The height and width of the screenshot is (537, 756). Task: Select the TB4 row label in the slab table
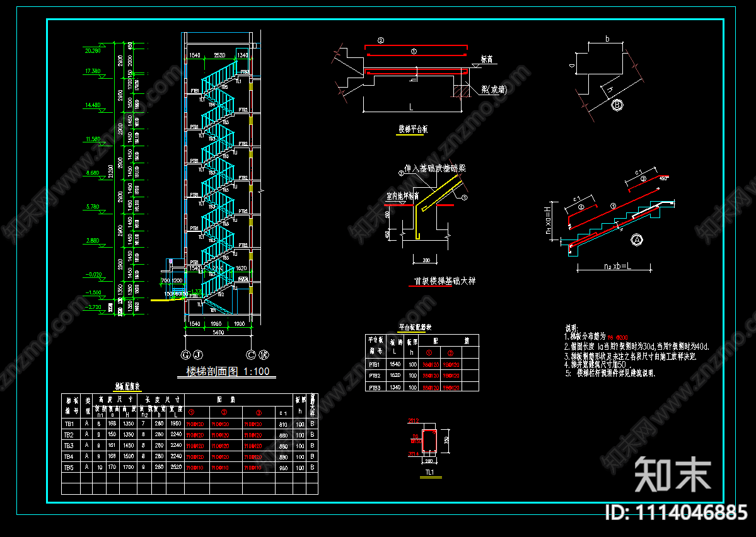click(x=69, y=456)
